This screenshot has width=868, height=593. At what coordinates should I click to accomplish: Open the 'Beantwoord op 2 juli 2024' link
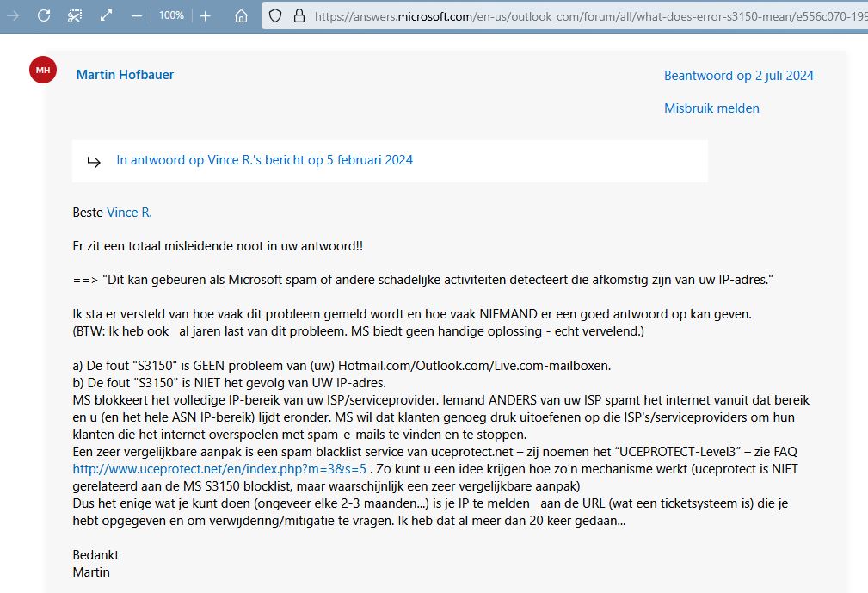click(738, 76)
